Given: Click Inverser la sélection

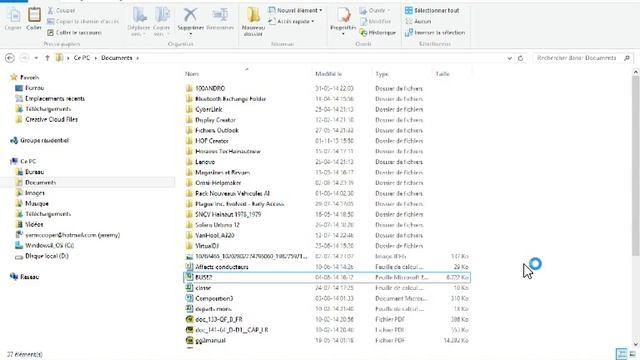Looking at the screenshot, I should click(x=435, y=32).
